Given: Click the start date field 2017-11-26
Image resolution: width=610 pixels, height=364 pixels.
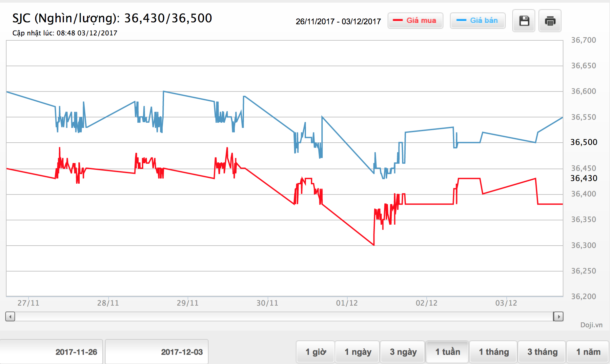Looking at the screenshot, I should pyautogui.click(x=51, y=352).
